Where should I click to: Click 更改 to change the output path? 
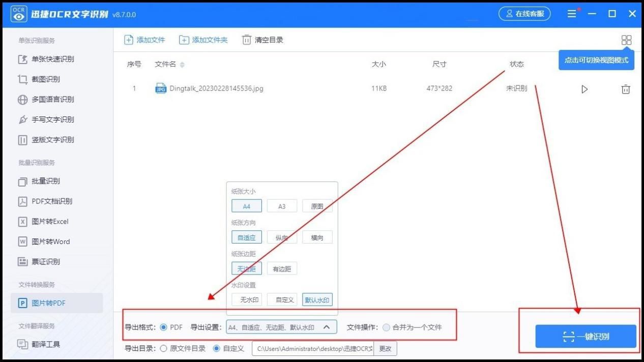pos(385,348)
